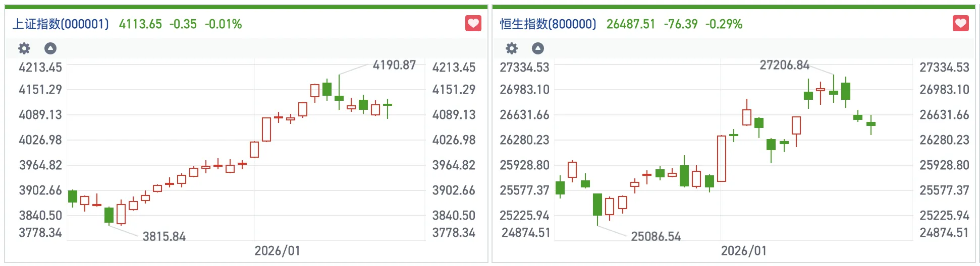Toggle favorite heart for 恒生指数
980x266 pixels.
[961, 23]
